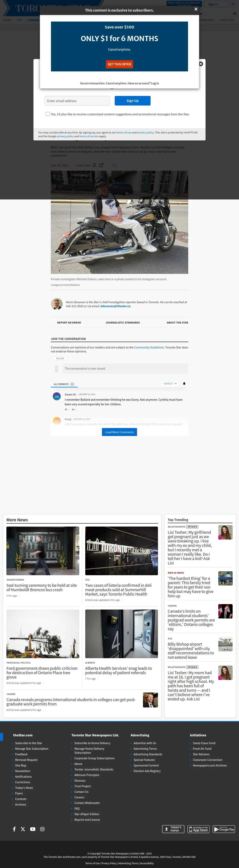
Task: Click the App Store badge
Action: (199, 829)
